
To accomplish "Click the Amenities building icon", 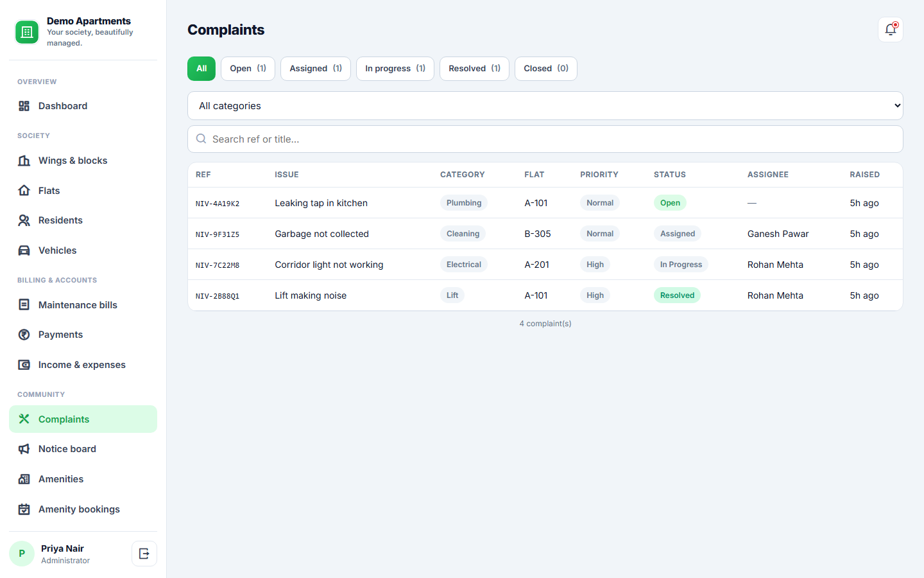I will 24,479.
